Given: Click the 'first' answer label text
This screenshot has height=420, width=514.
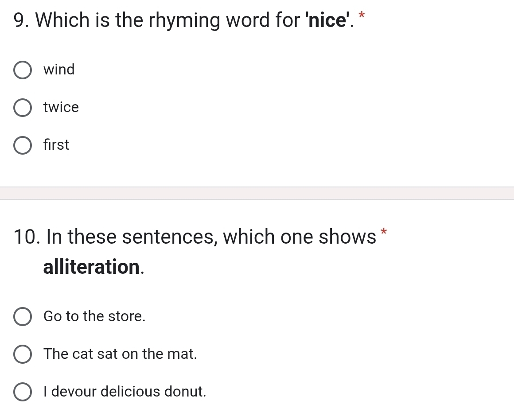Looking at the screenshot, I should click(56, 144).
